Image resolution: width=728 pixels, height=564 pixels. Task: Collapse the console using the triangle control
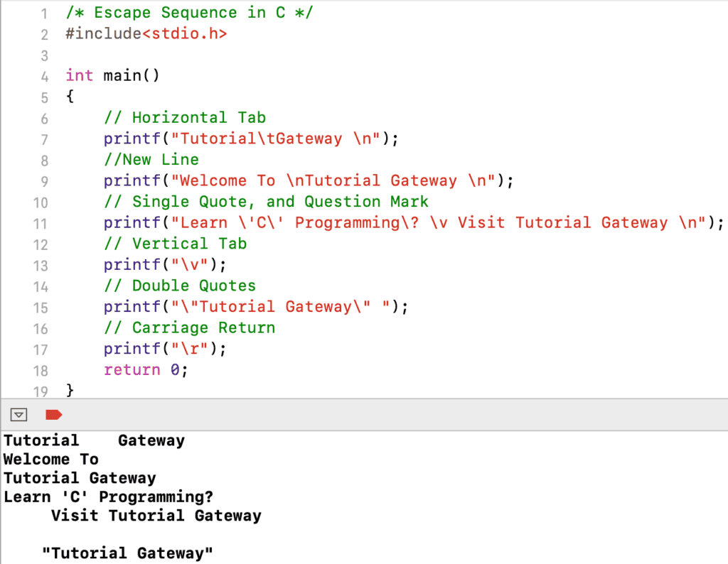coord(18,414)
